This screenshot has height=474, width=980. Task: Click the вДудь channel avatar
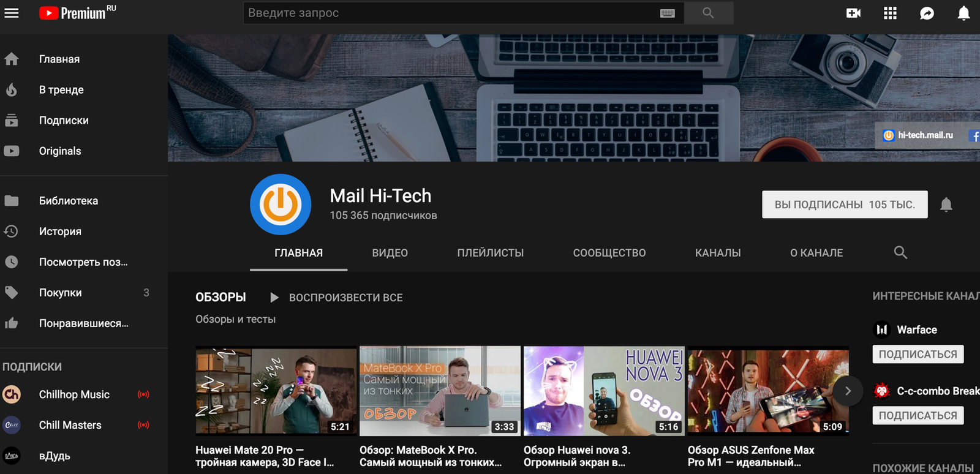(12, 456)
